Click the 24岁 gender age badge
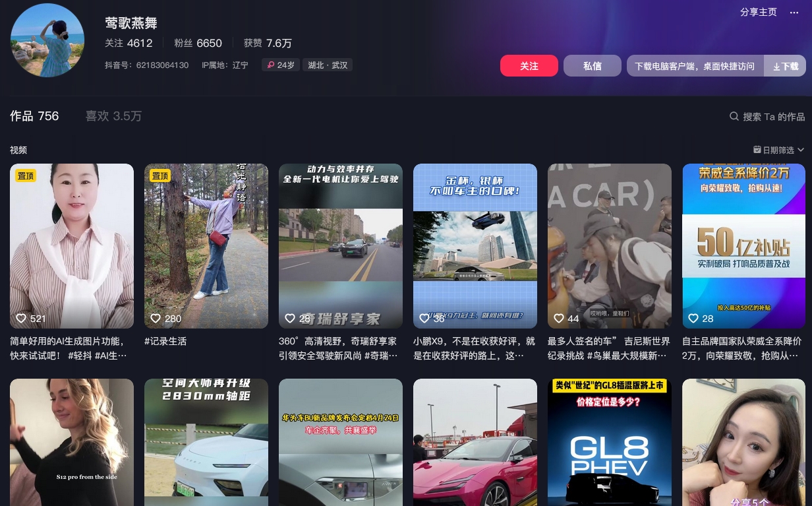812x506 pixels. click(281, 65)
